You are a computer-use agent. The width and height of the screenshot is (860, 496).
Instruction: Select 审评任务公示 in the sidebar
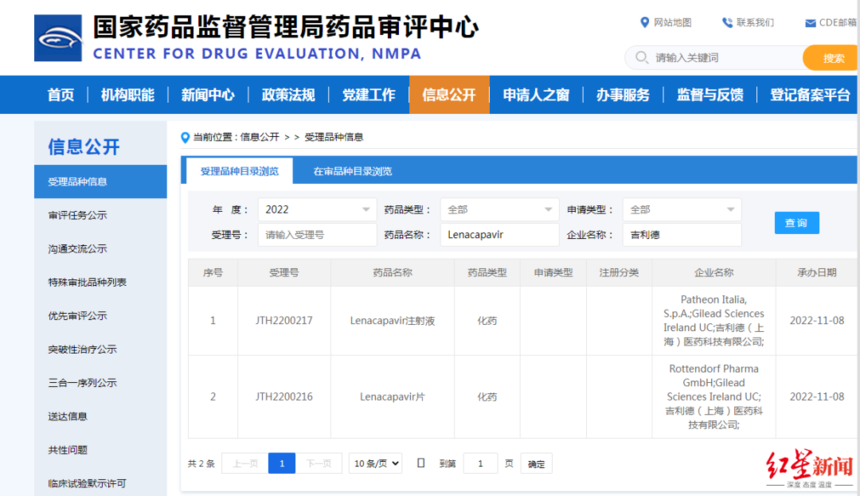coord(77,215)
